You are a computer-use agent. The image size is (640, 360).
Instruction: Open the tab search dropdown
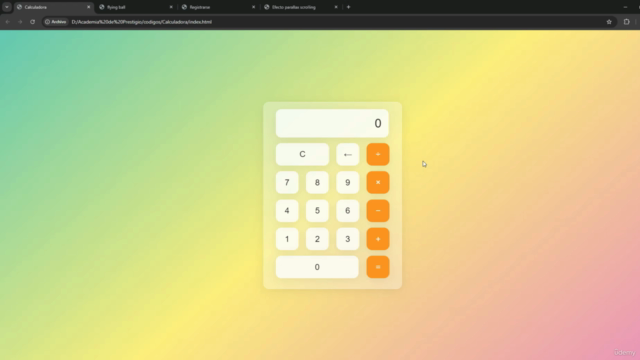coord(7,7)
